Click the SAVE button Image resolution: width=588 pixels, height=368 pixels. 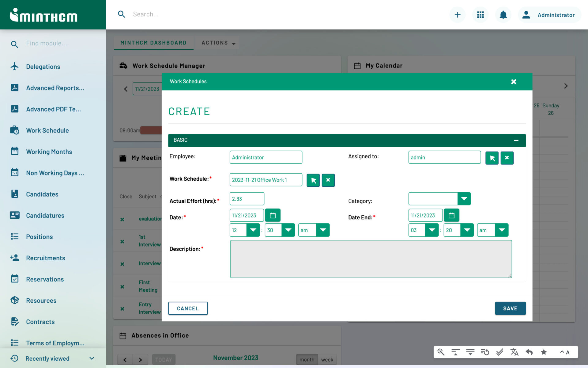tap(510, 308)
